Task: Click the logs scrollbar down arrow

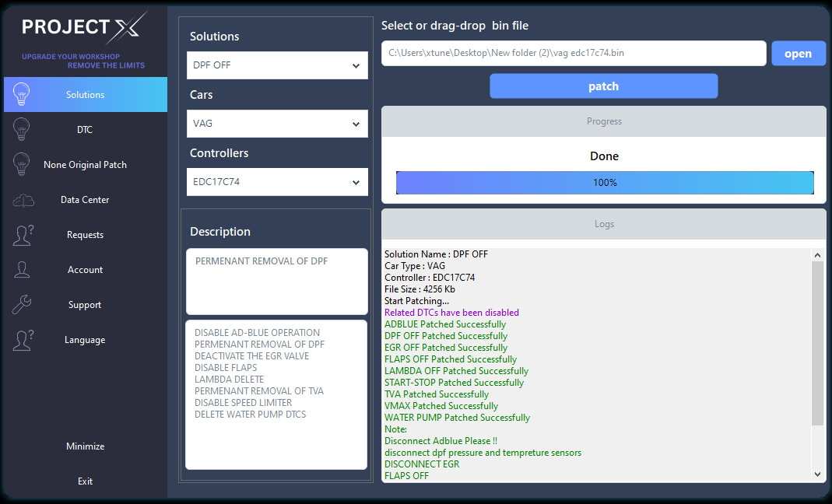Action: click(x=818, y=474)
